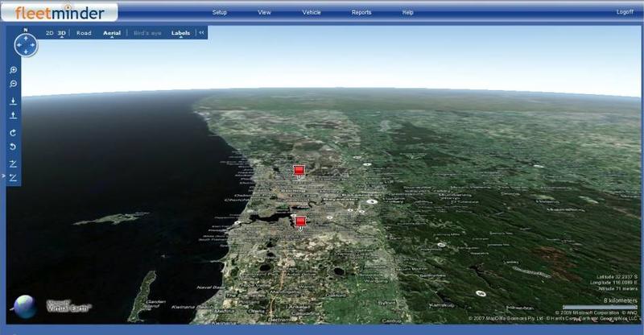Select the Road map style

[x=84, y=33]
